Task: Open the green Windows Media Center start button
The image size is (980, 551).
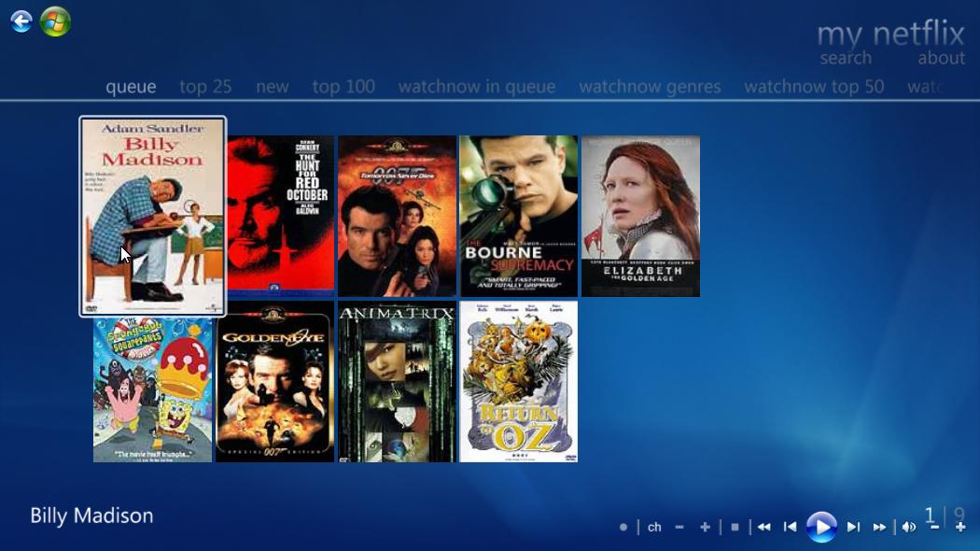Action: [55, 21]
